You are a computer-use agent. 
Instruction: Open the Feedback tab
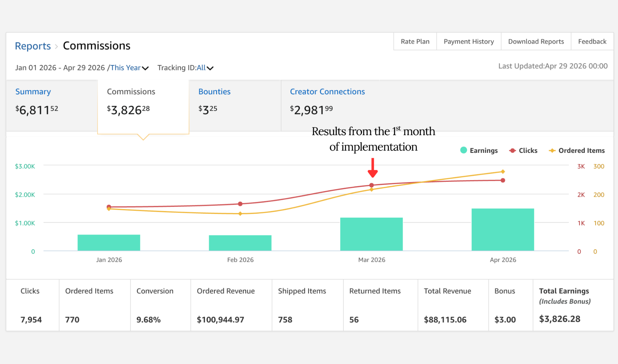(x=592, y=42)
